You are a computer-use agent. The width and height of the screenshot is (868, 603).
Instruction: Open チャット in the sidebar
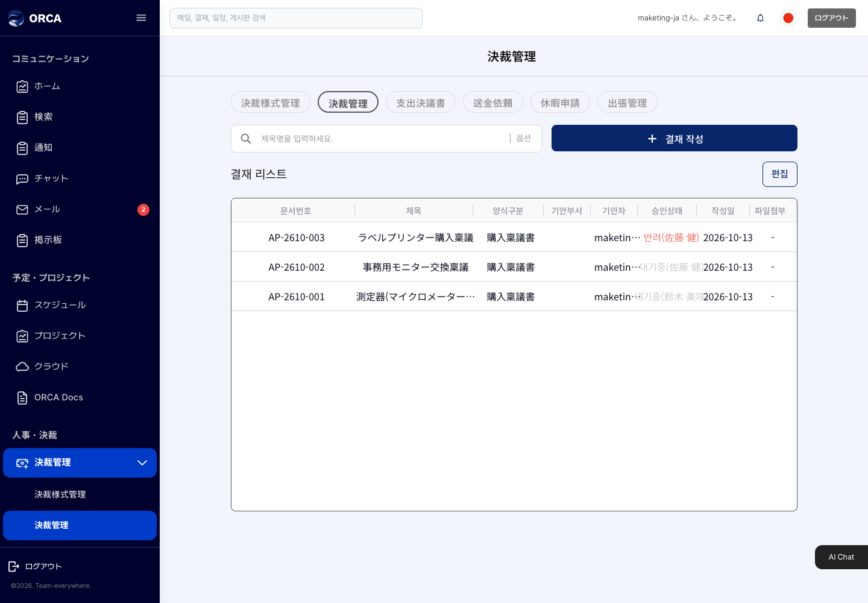click(80, 178)
